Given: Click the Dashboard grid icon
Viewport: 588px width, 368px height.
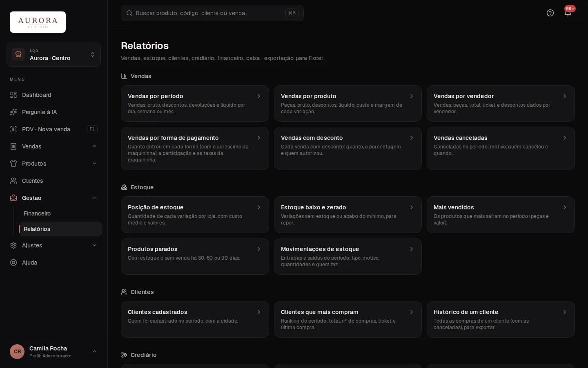Looking at the screenshot, I should 13,95.
